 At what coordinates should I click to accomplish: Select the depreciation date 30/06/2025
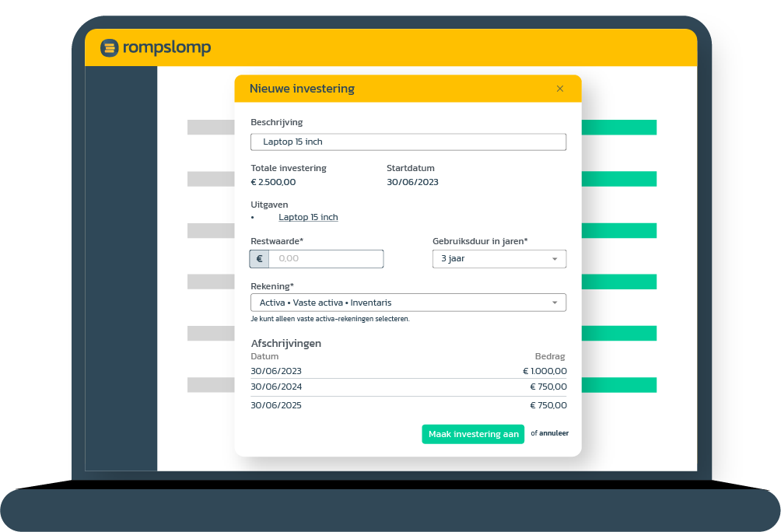click(x=276, y=405)
